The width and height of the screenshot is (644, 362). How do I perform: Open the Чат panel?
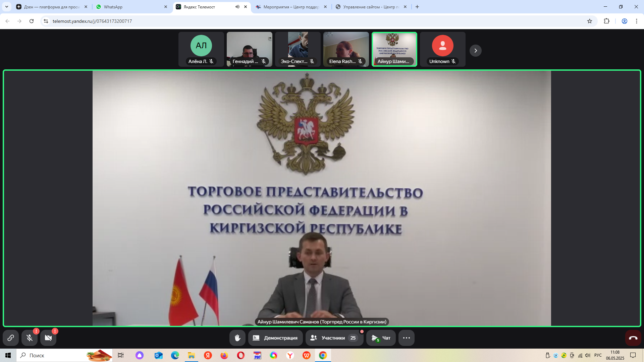(381, 338)
